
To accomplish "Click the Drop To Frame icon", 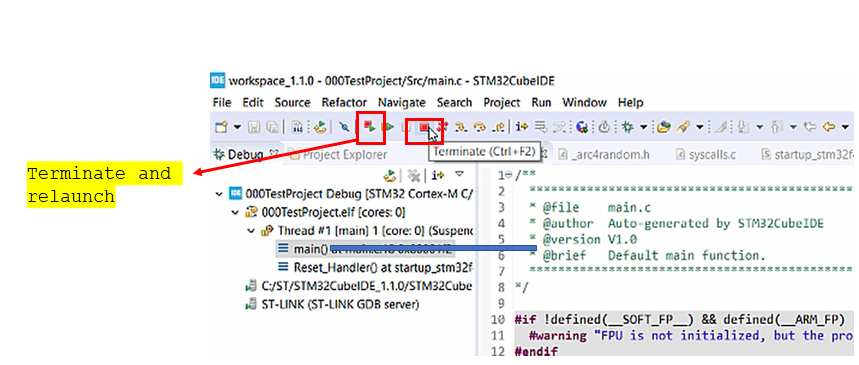I will 541,127.
